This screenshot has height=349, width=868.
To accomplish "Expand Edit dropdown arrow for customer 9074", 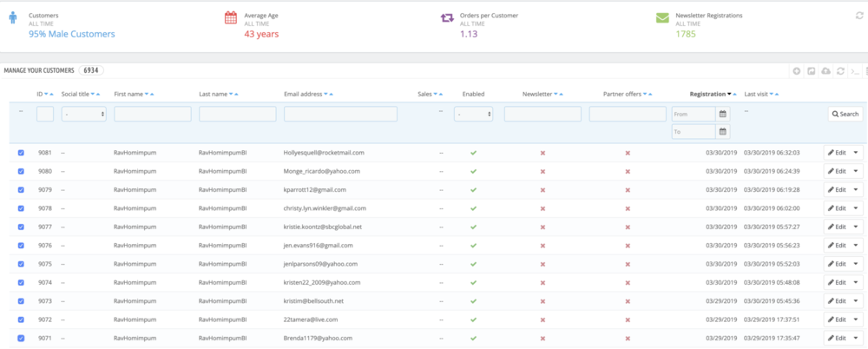I will (x=856, y=282).
